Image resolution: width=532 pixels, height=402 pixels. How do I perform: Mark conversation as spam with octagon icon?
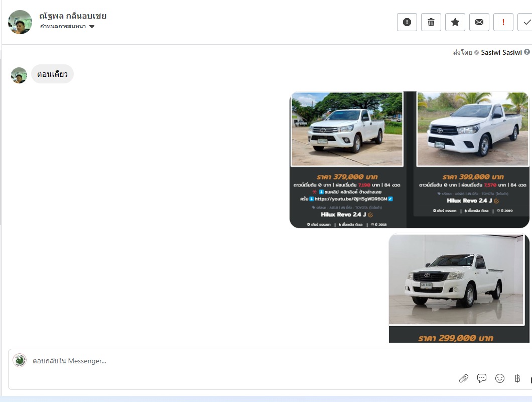pos(407,22)
